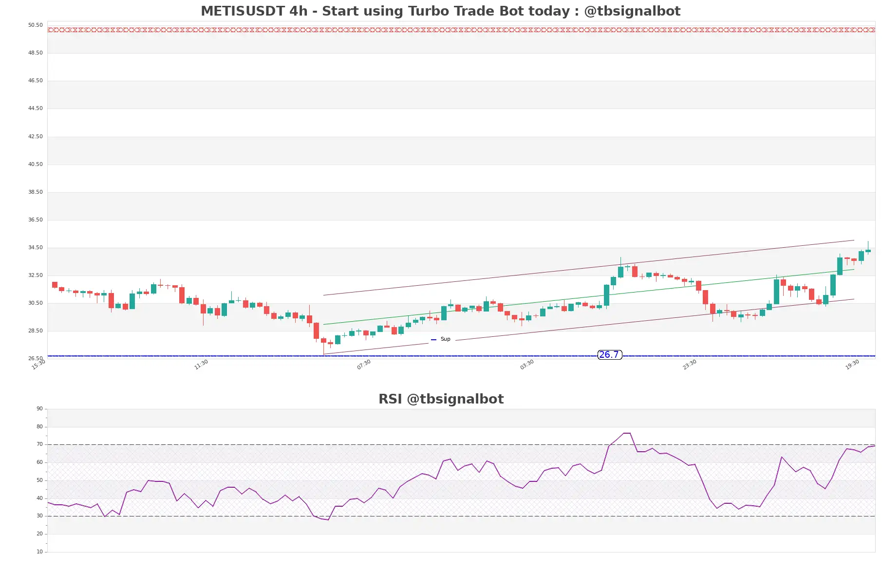The height and width of the screenshot is (588, 882).
Task: Click the RSI 90 axis label
Action: 39,408
